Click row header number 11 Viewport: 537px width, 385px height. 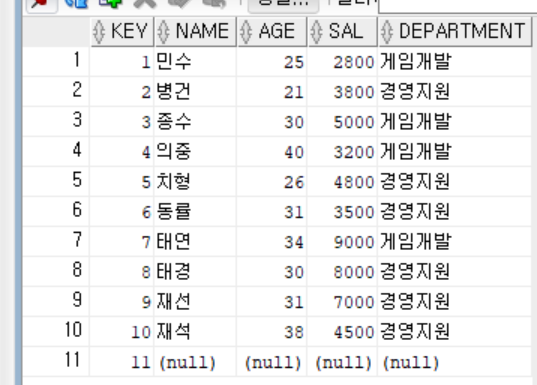pos(56,361)
